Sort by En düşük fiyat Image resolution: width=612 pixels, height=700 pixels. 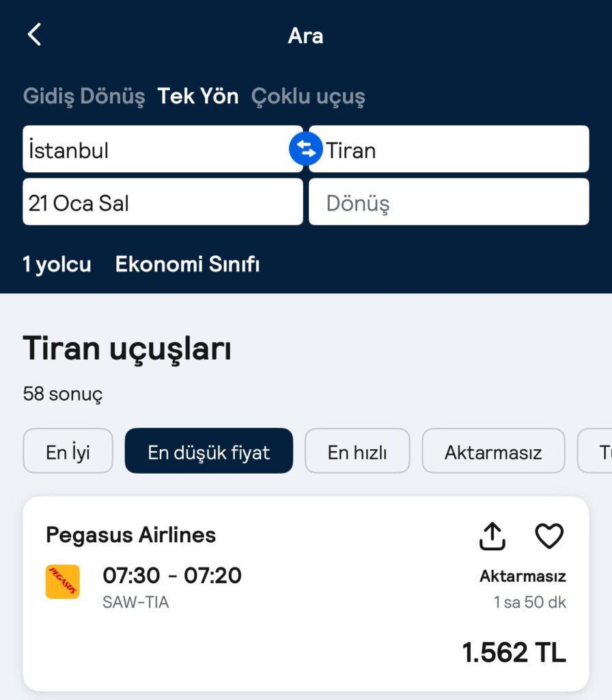pyautogui.click(x=209, y=451)
